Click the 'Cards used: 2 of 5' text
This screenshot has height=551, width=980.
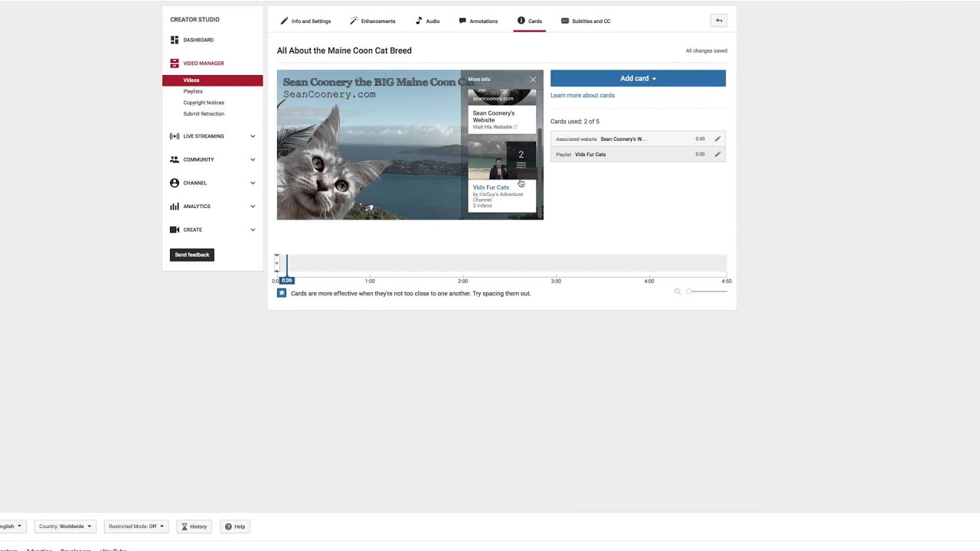click(575, 122)
